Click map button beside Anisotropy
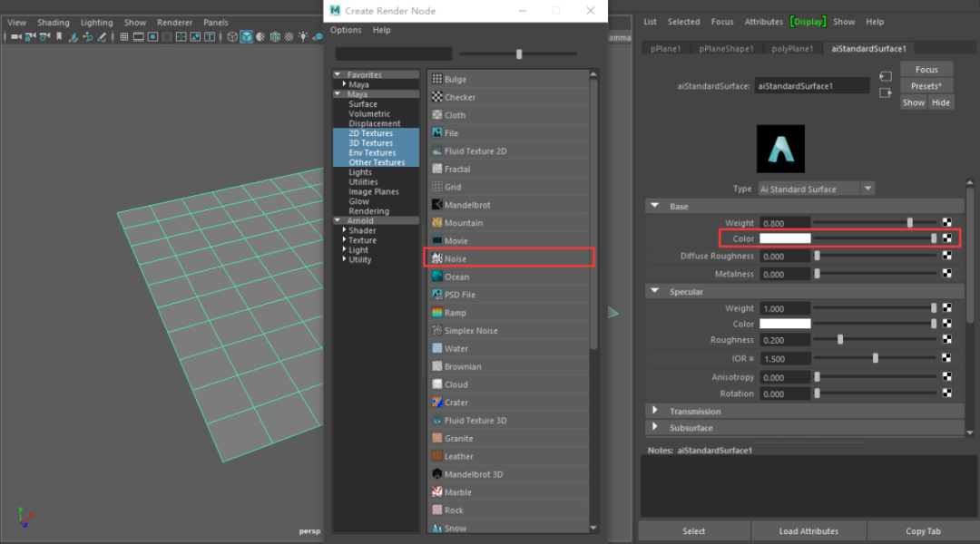Image resolution: width=980 pixels, height=544 pixels. tap(946, 376)
